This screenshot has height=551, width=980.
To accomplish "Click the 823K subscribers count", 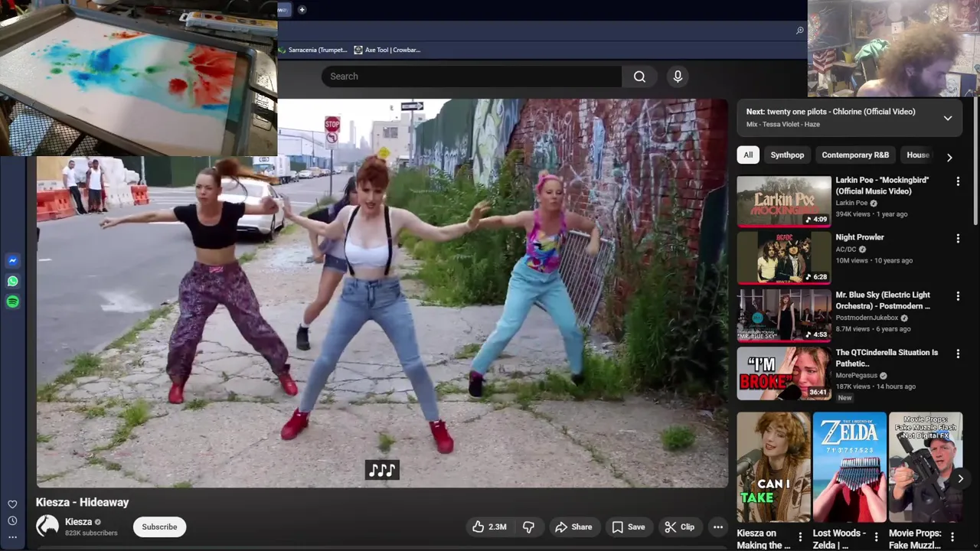I will tap(91, 533).
